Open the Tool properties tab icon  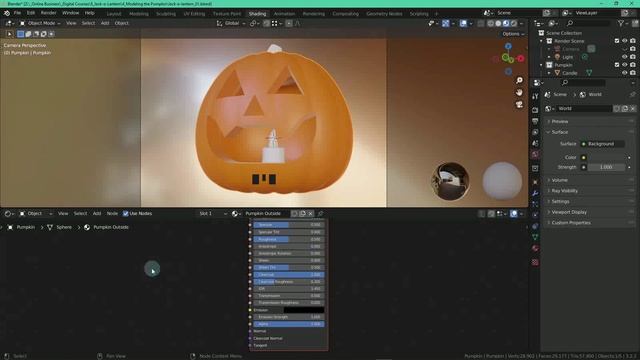[535, 97]
